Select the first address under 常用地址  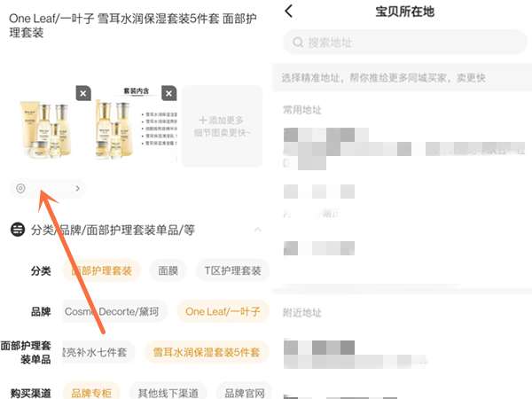(x=403, y=149)
